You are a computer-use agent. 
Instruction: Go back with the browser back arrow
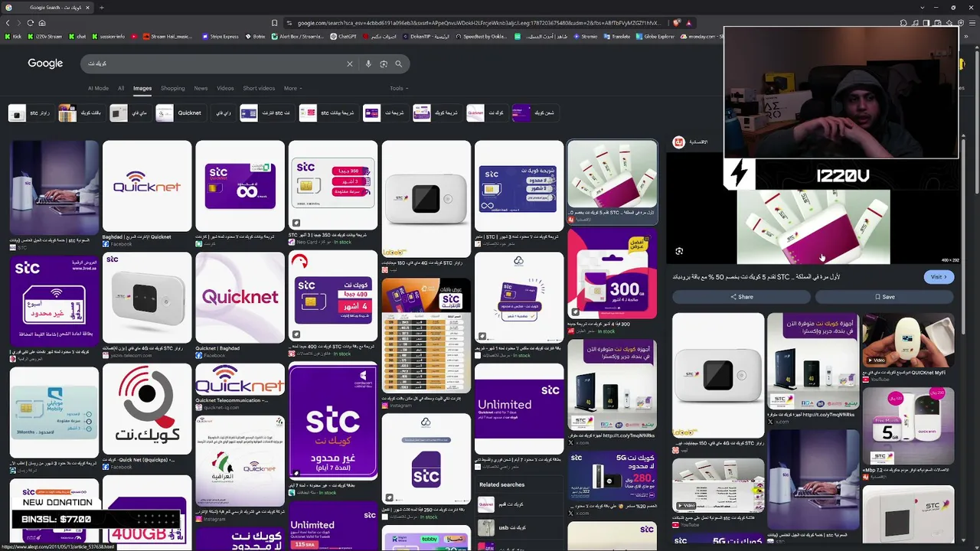point(8,23)
